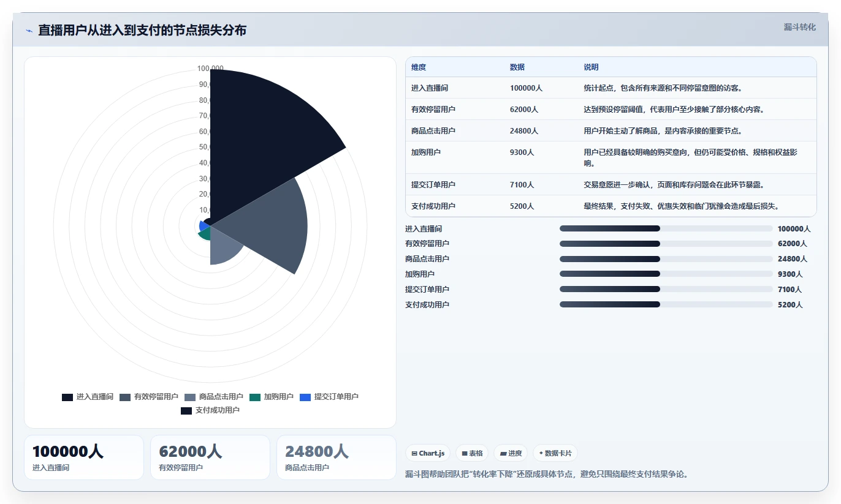
Task: Click the blue 提交订单用户 legend swatch
Action: (305, 397)
